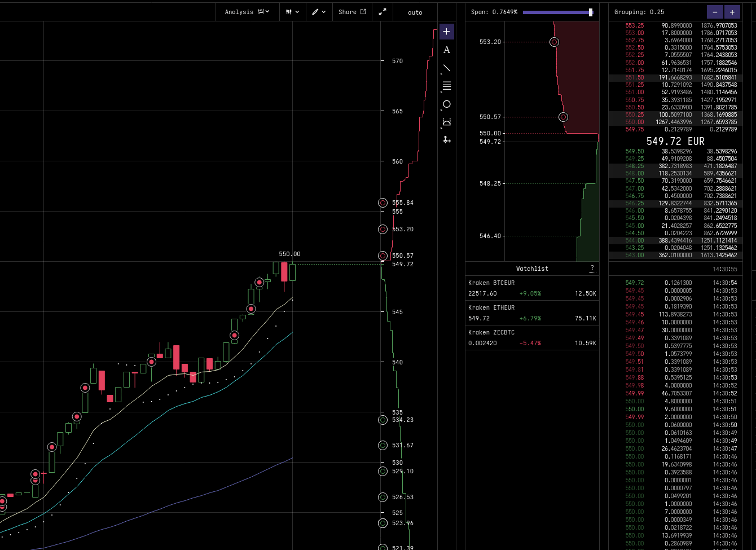Toggle the alert marker at price 553.20
This screenshot has width=756, height=550.
[x=383, y=229]
